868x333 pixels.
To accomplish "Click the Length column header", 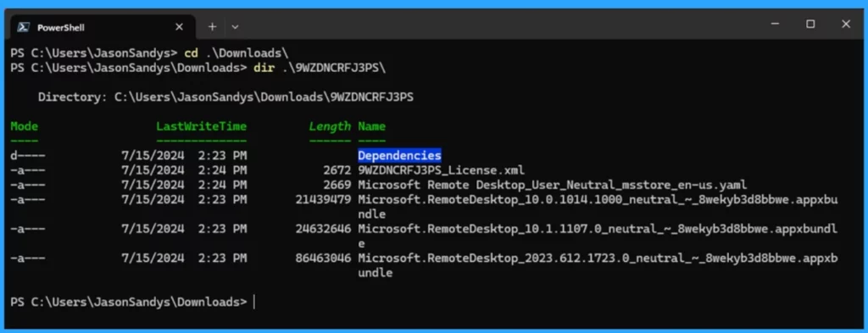I will [x=330, y=126].
